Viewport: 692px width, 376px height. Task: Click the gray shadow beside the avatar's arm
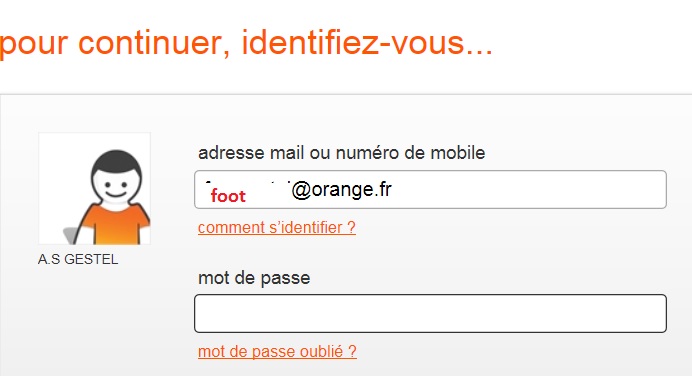[x=69, y=236]
